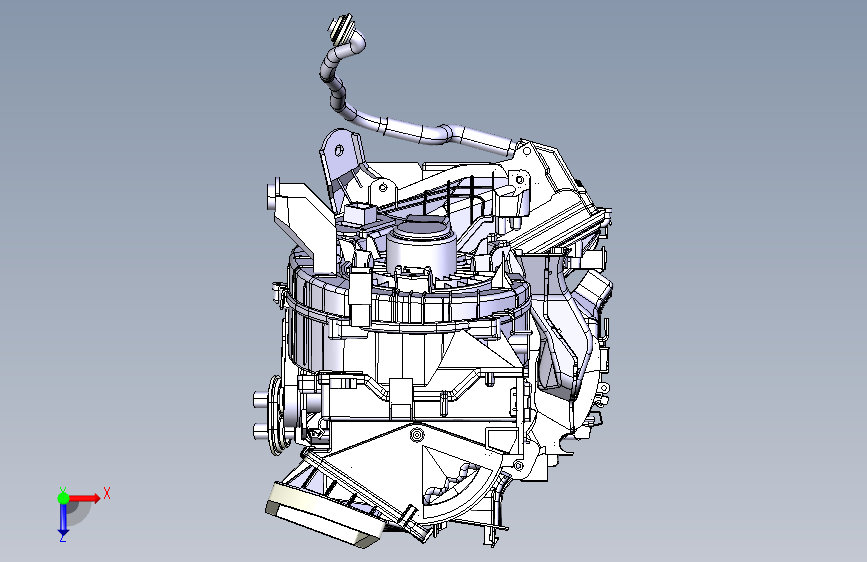The image size is (867, 562).
Task: Select the rectangular duct outlet at bottom left
Action: click(x=323, y=516)
